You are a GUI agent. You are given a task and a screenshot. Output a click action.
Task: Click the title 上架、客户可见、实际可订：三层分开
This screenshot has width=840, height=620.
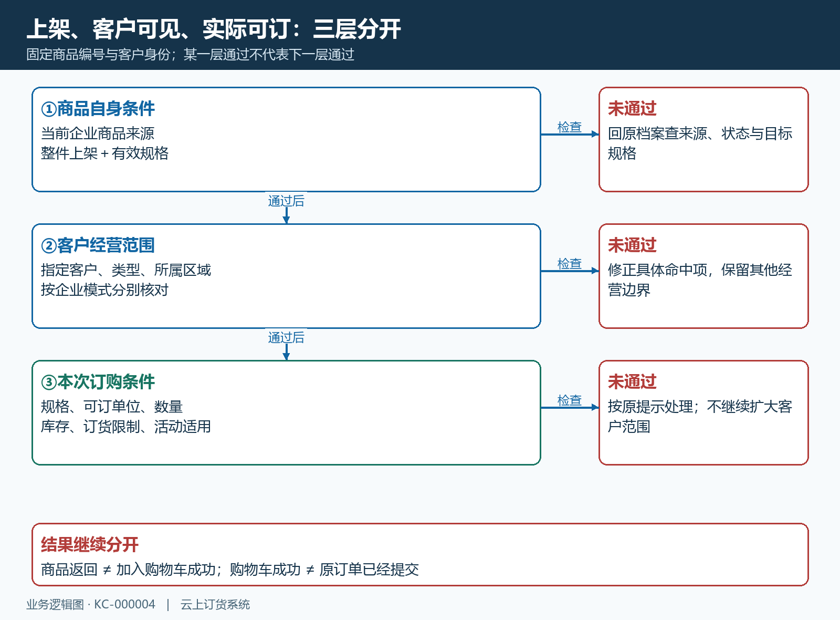(214, 29)
